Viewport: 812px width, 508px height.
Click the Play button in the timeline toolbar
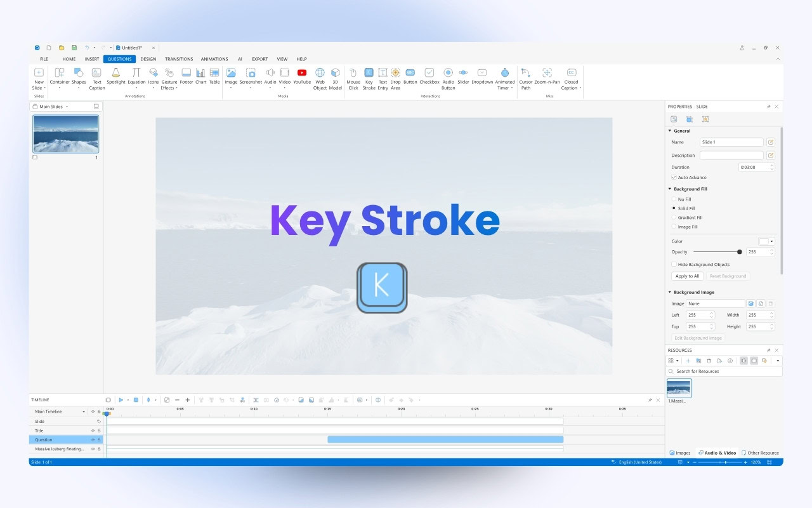[x=121, y=400]
